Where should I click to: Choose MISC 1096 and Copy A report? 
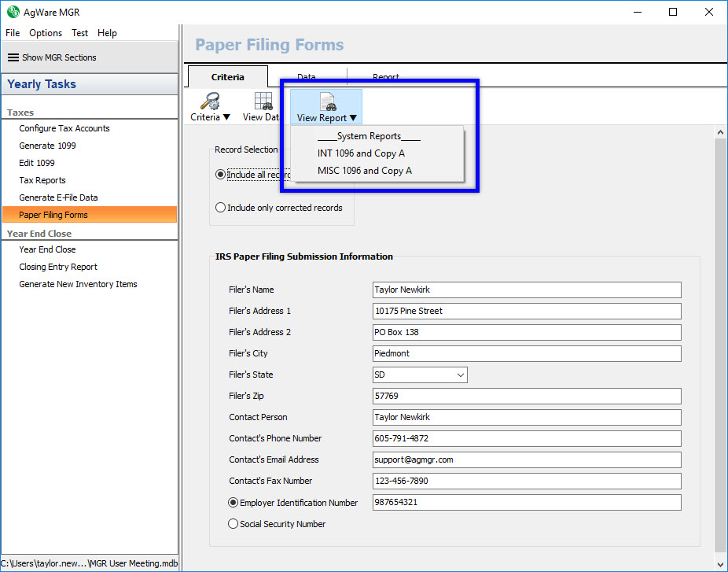tap(364, 171)
